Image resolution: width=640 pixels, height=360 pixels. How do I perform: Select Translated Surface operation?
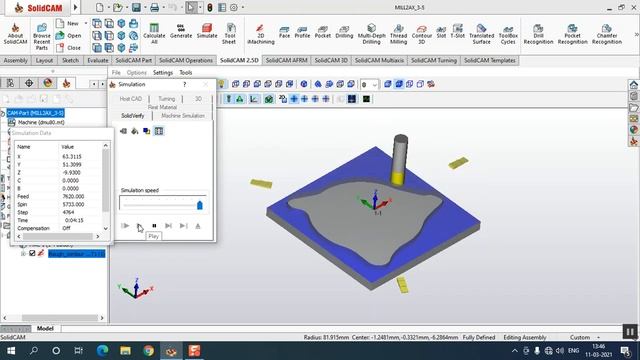tap(481, 34)
